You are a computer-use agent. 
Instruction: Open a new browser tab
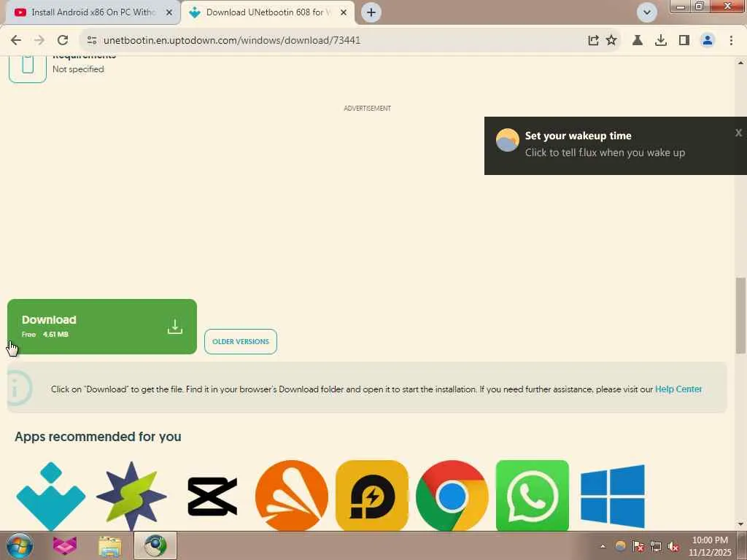371,12
